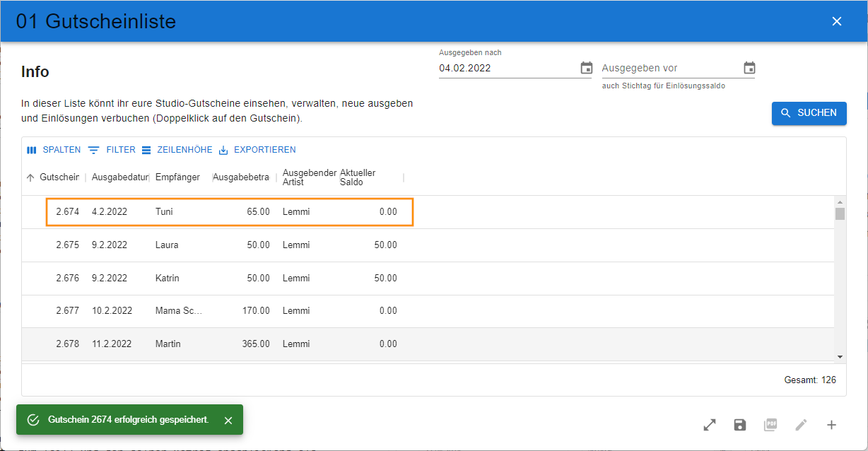Sort by Aktueller Saldo column header
Screen dimensions: 868x451
tap(358, 177)
